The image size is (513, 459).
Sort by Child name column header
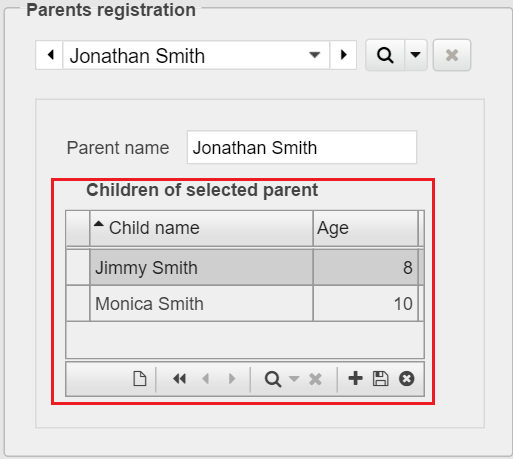(201, 228)
